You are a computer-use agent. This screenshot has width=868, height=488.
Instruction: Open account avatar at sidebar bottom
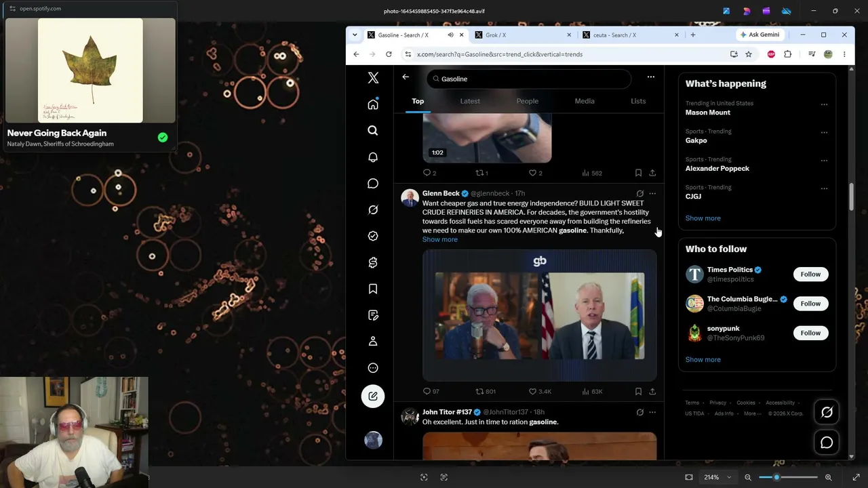pos(373,440)
